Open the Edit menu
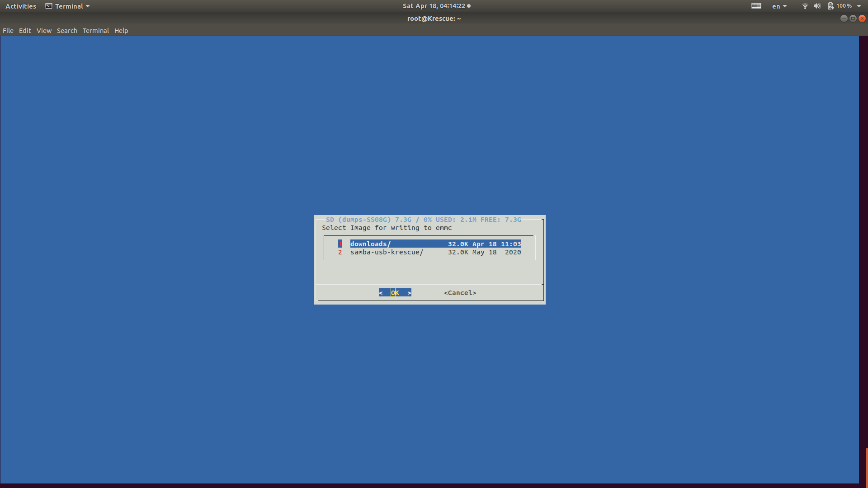Screen dimensions: 868x488 [25, 31]
